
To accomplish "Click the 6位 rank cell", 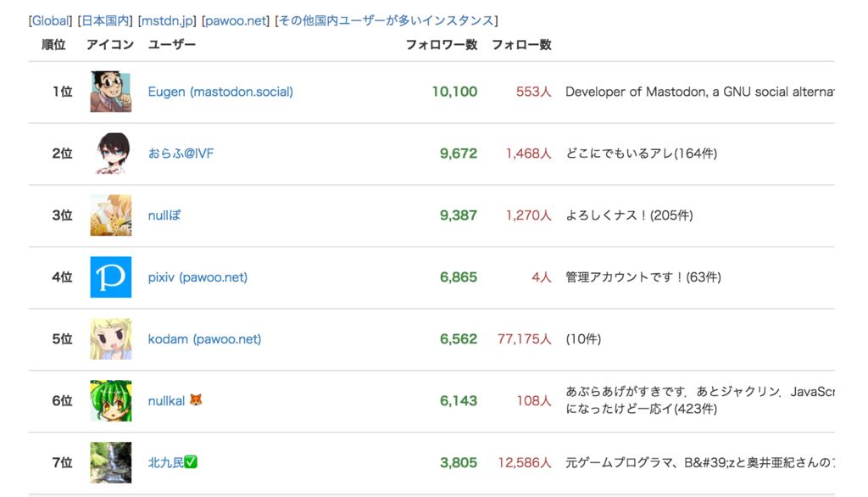I will point(63,400).
